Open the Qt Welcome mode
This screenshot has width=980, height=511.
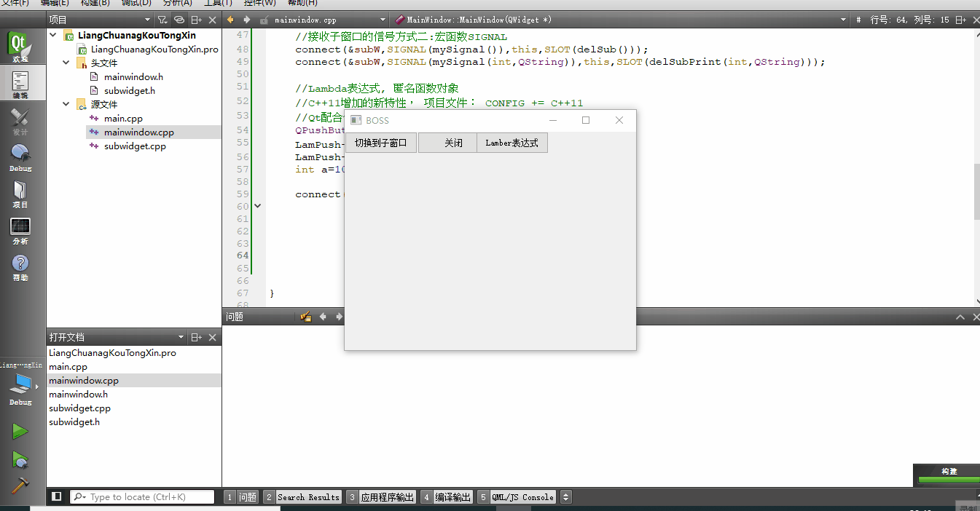(x=20, y=47)
